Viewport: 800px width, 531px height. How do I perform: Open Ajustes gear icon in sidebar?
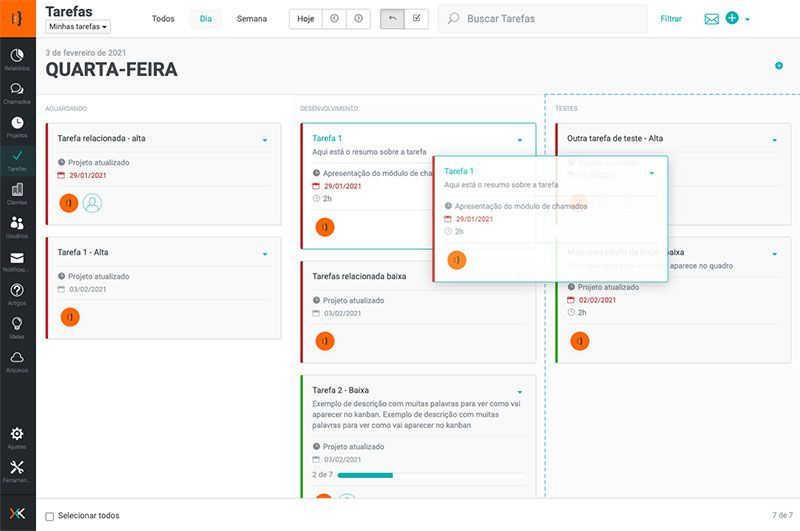coord(17,438)
